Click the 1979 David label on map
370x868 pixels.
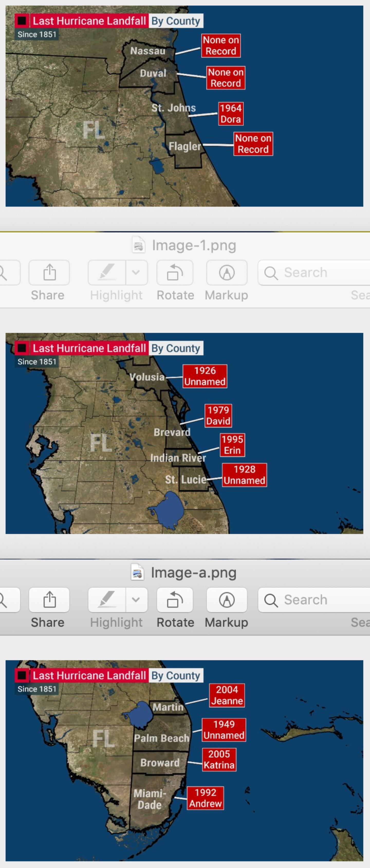218,416
